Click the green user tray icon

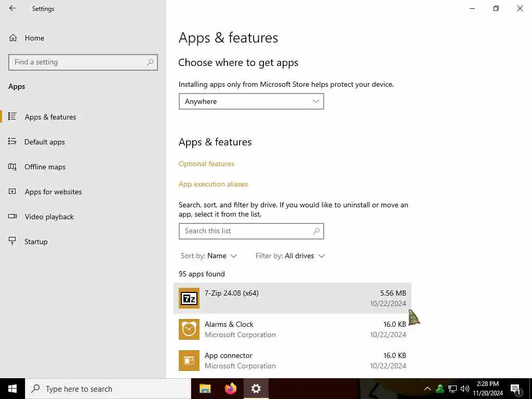click(440, 389)
